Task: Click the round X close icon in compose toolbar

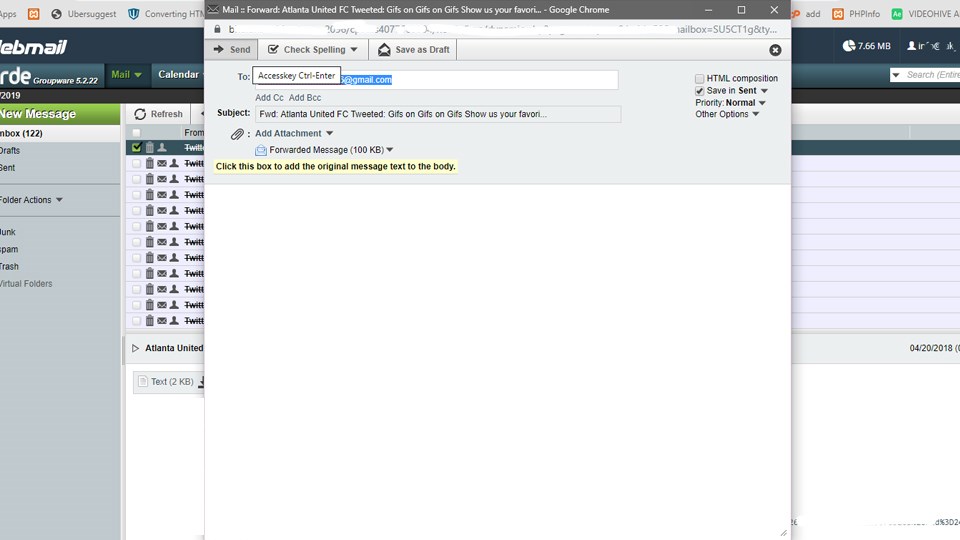Action: coord(775,50)
